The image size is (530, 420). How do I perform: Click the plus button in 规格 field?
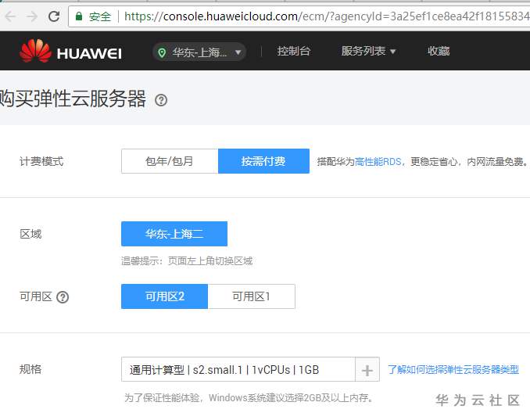367,370
